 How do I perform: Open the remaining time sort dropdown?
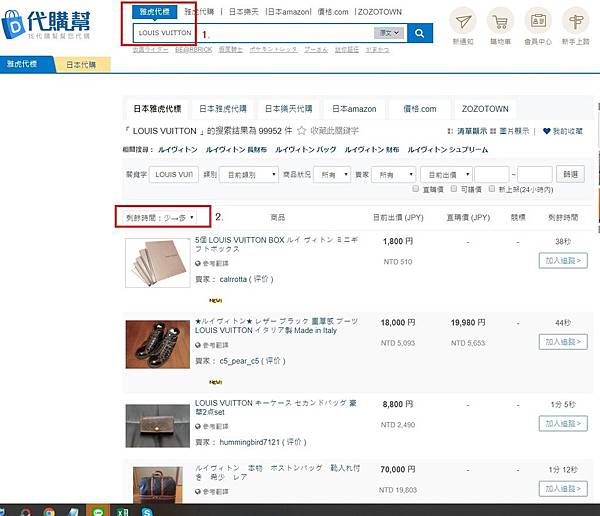tap(160, 217)
